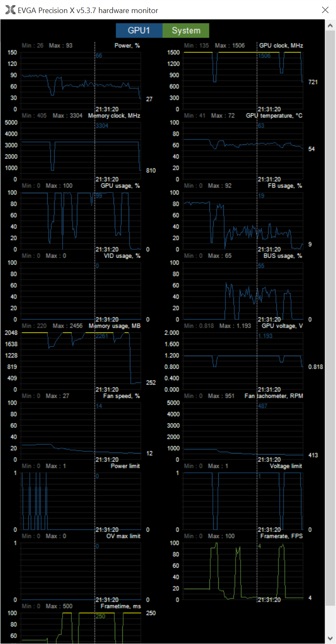Viewport: 336px width, 644px height.
Task: Click the 'Framerate, FPS' label
Action: 281,536
